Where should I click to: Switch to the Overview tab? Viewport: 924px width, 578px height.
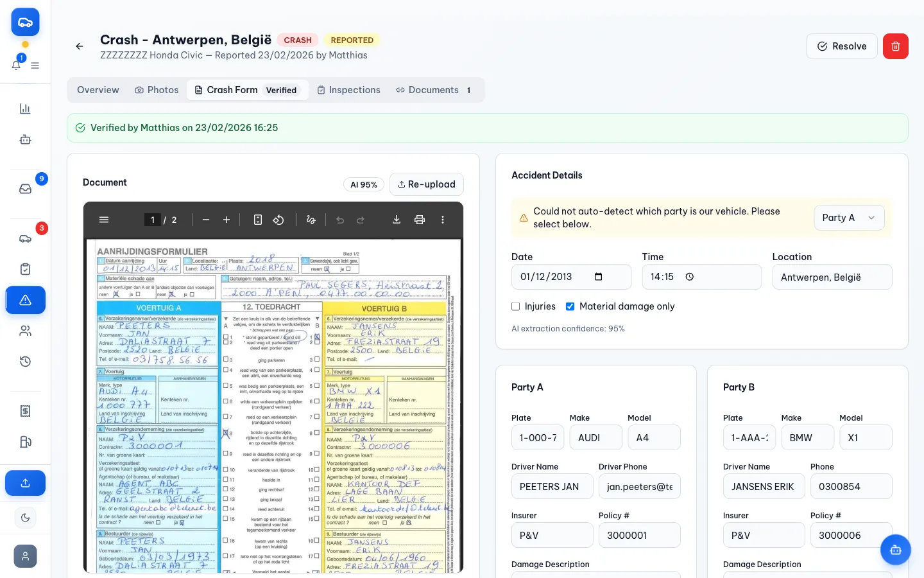pos(98,90)
